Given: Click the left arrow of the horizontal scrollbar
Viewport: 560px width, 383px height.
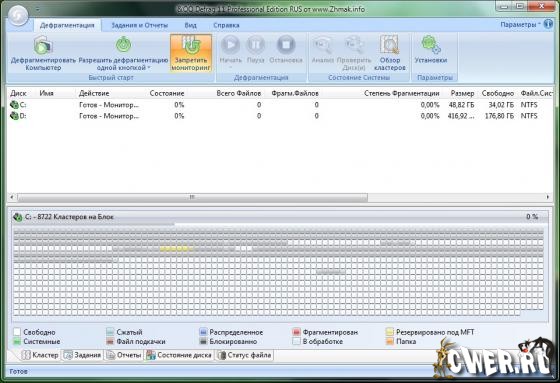Looking at the screenshot, I should pyautogui.click(x=12, y=197).
